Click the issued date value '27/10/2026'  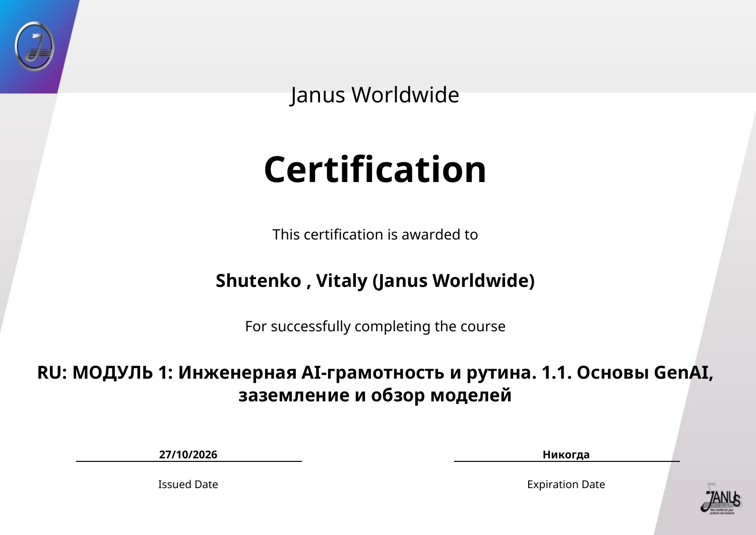[x=188, y=454]
